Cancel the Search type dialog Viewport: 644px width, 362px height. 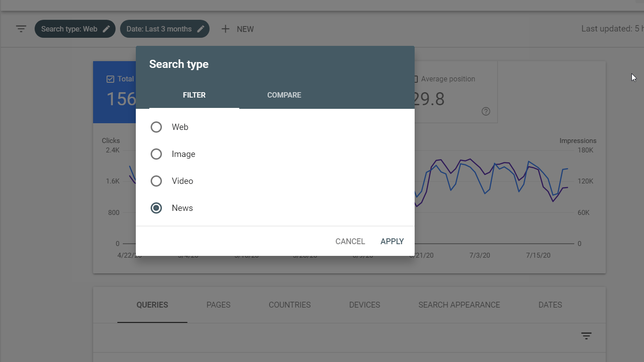click(350, 241)
